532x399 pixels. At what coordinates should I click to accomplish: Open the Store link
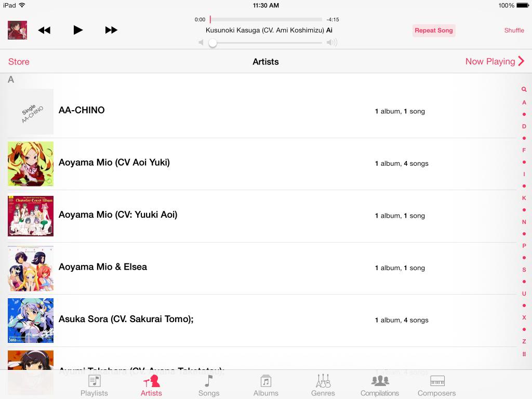coord(19,62)
